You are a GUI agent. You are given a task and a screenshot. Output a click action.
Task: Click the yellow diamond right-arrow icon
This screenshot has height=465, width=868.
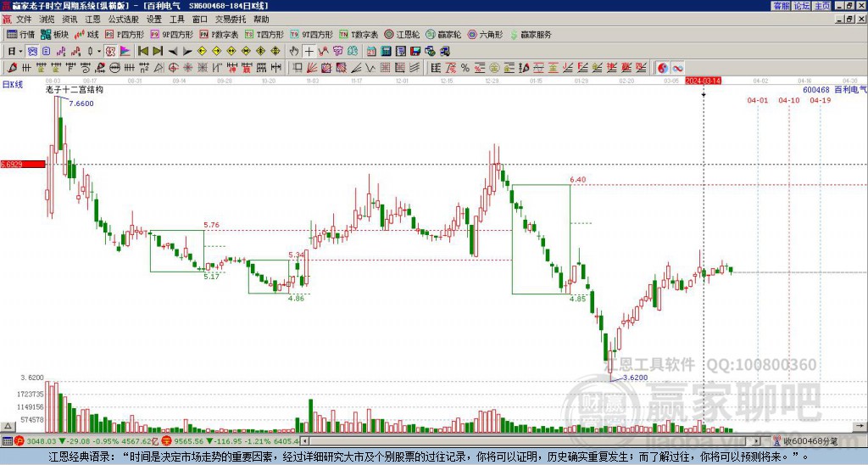tap(216, 51)
